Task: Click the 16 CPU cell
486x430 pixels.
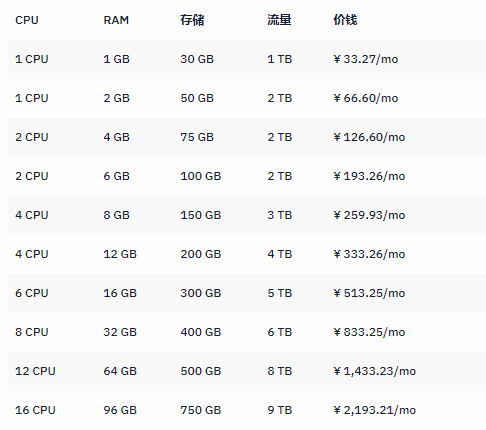Action: pyautogui.click(x=35, y=410)
